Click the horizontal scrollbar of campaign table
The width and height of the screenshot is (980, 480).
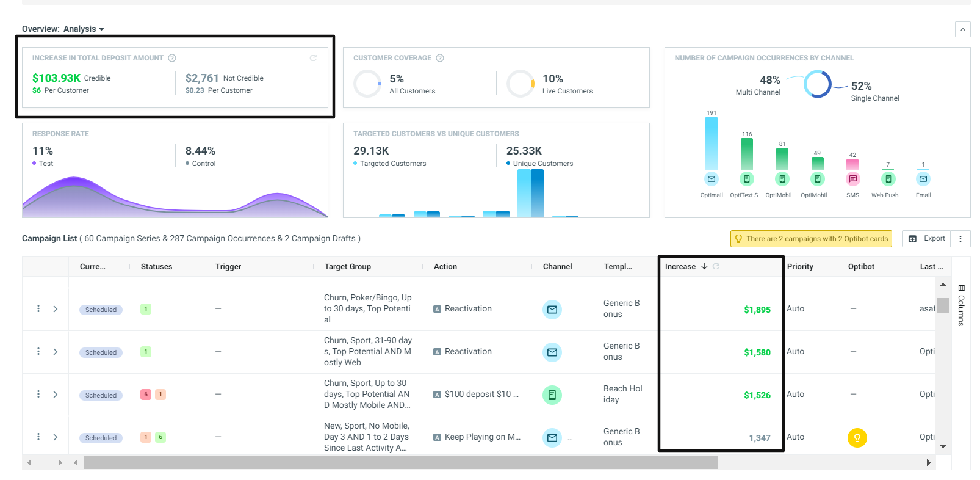coord(400,462)
